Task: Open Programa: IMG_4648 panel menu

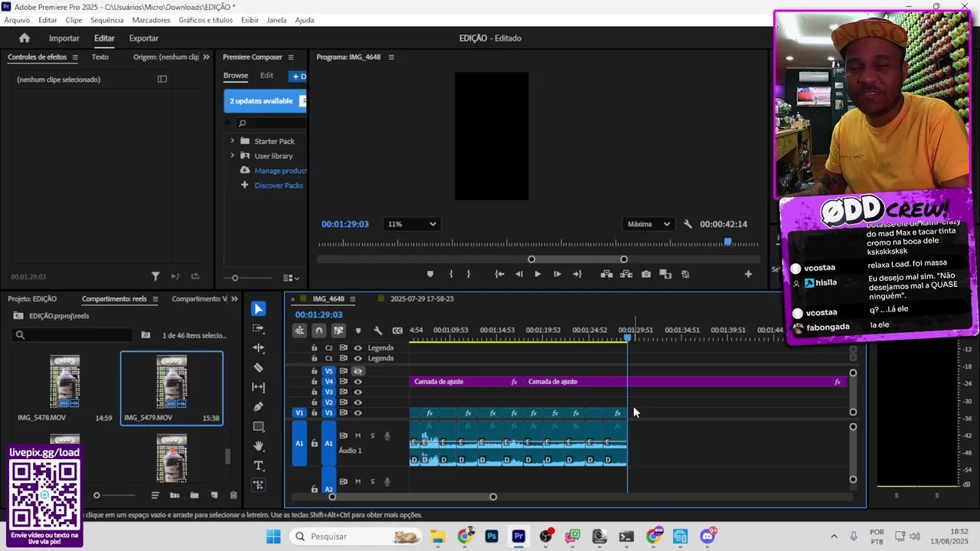Action: 391,57
